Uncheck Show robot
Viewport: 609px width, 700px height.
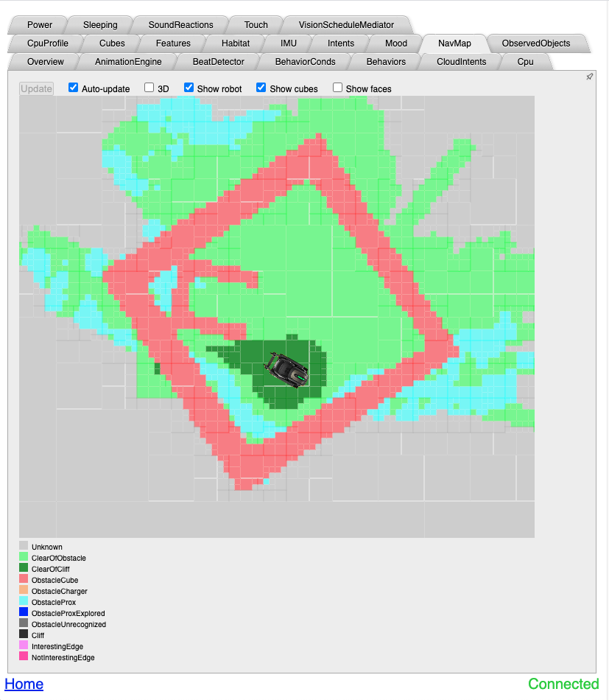click(x=189, y=88)
